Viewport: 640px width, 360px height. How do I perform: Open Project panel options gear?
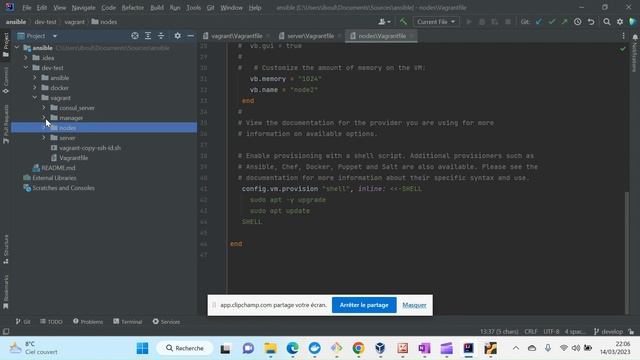coord(177,36)
